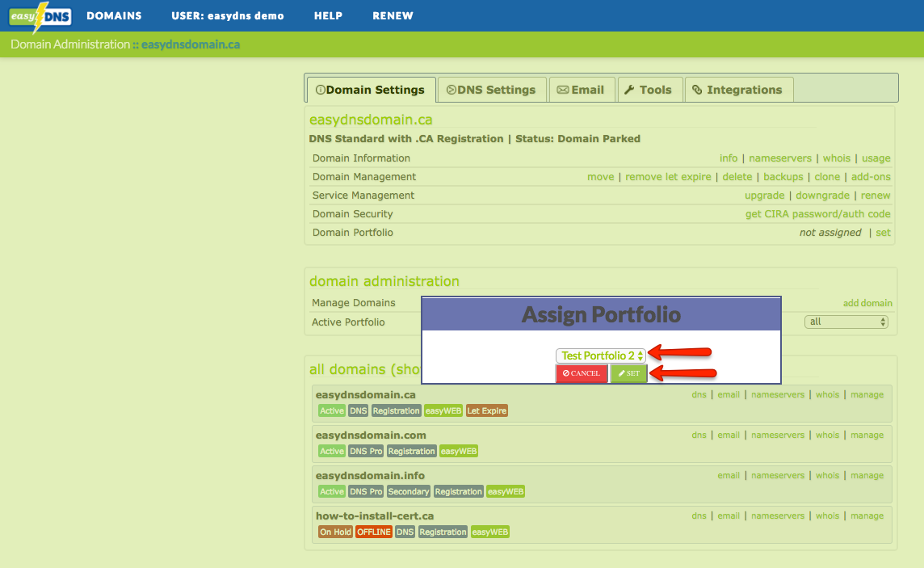The image size is (924, 568).
Task: Open email link for easydnsdomain.com
Action: pyautogui.click(x=729, y=435)
